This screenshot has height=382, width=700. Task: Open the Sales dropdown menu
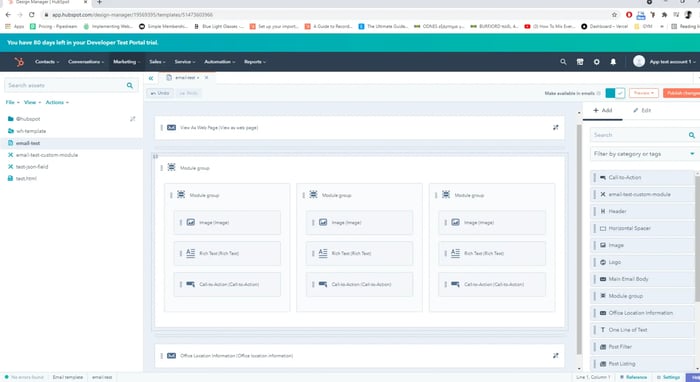157,62
